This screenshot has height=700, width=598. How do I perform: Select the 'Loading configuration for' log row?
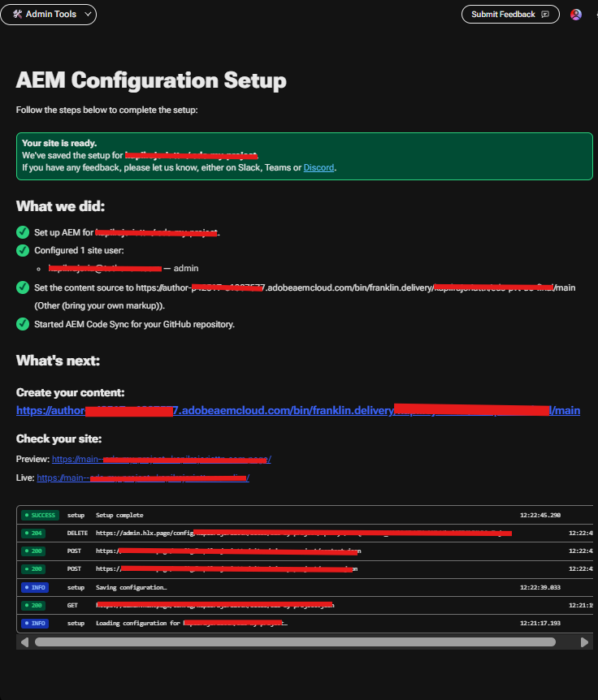click(x=305, y=623)
